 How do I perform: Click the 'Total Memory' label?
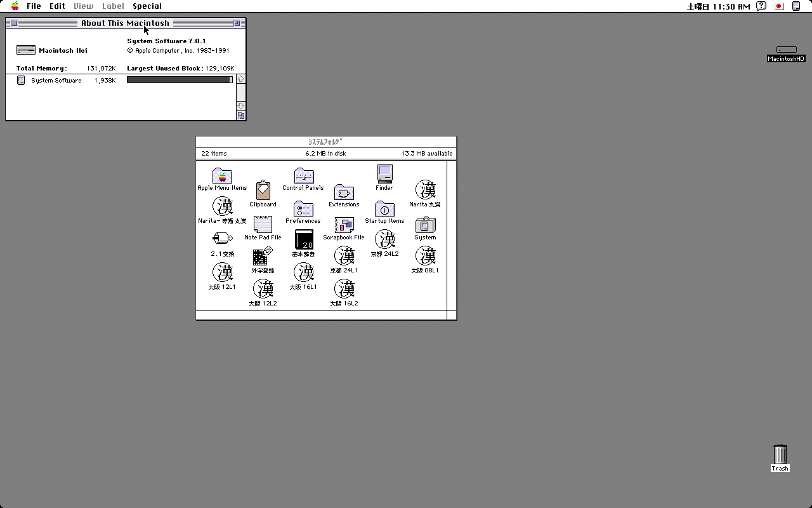click(42, 68)
